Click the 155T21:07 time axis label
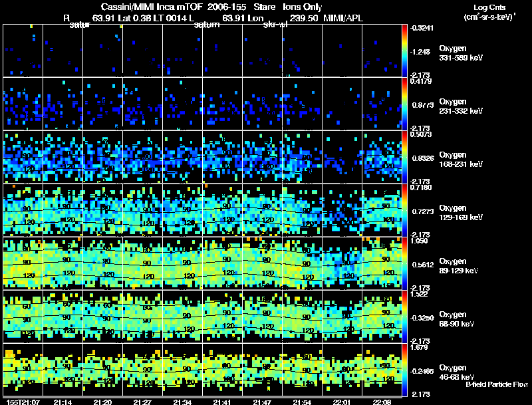This screenshot has height=405, width=532. (x=23, y=402)
